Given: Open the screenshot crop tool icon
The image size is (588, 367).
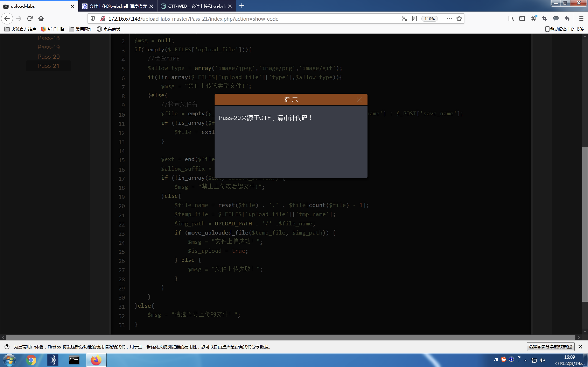Looking at the screenshot, I should [x=544, y=19].
